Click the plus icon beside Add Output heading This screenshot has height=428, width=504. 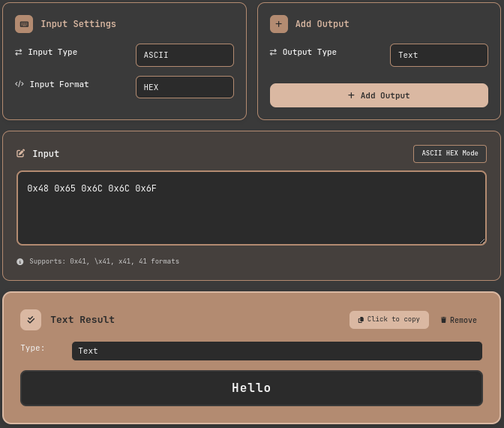(x=279, y=24)
